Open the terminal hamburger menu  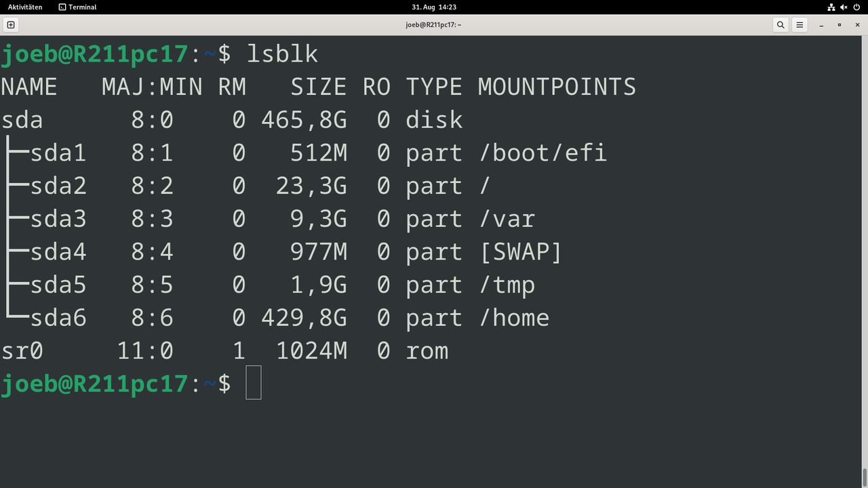click(x=800, y=25)
